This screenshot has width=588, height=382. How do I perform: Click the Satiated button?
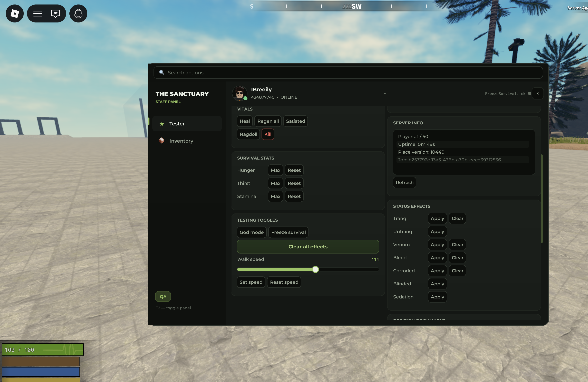click(x=295, y=121)
